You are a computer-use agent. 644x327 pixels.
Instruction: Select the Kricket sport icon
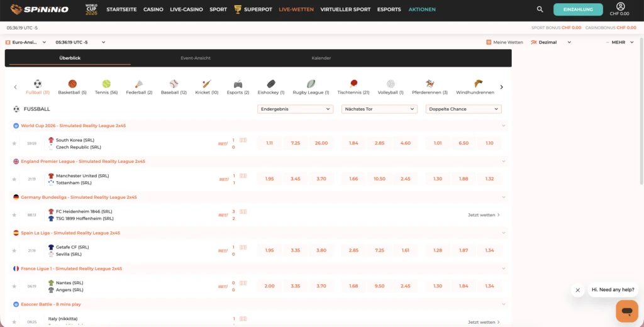[x=206, y=84]
